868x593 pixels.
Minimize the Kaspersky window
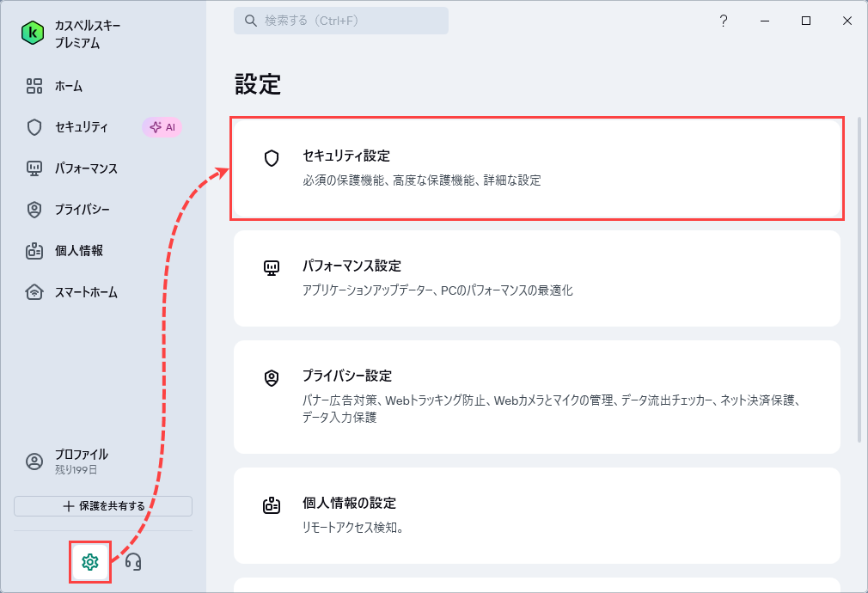[765, 21]
